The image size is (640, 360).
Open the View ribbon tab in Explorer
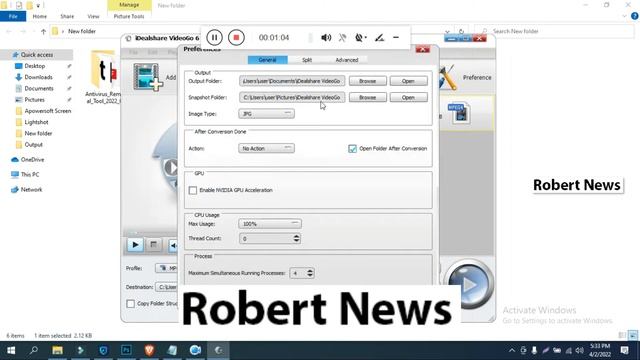pos(93,16)
